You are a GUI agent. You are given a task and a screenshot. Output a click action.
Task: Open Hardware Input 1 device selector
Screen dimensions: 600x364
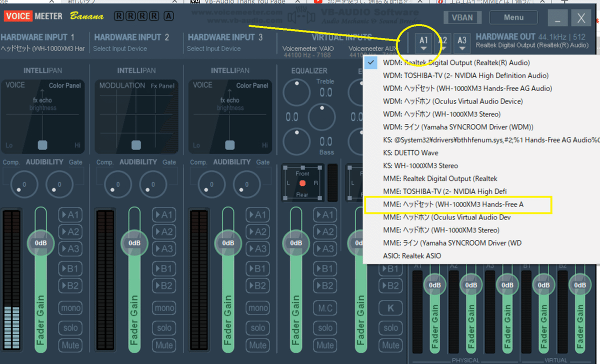click(43, 49)
